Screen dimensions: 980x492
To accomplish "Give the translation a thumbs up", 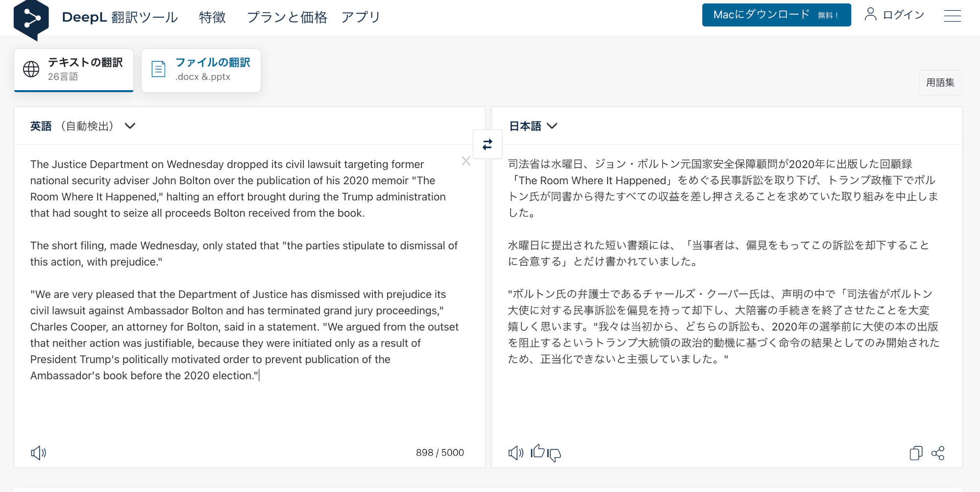I will pos(538,451).
